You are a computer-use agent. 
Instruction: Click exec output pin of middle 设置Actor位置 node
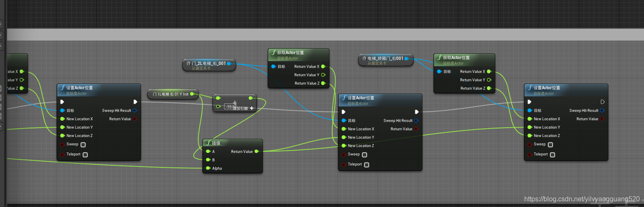(417, 112)
